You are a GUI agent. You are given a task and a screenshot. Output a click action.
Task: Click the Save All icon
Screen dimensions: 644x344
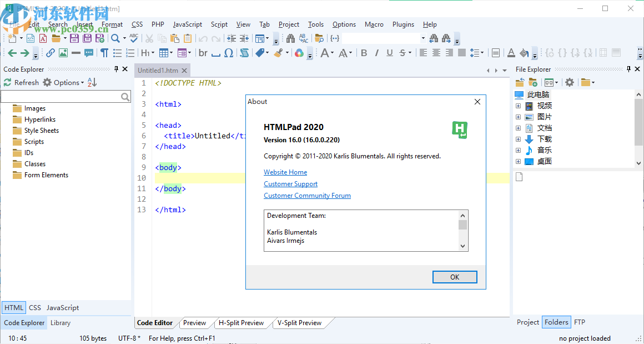[x=87, y=39]
